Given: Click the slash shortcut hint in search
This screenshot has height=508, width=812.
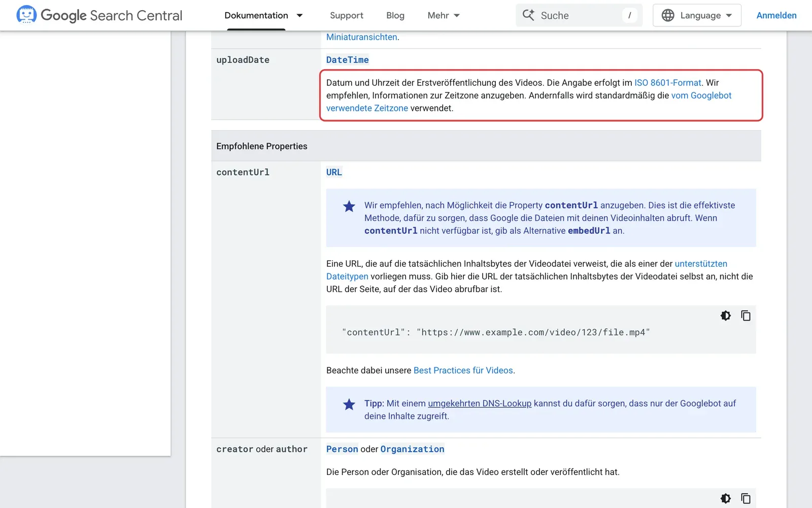Looking at the screenshot, I should point(629,15).
